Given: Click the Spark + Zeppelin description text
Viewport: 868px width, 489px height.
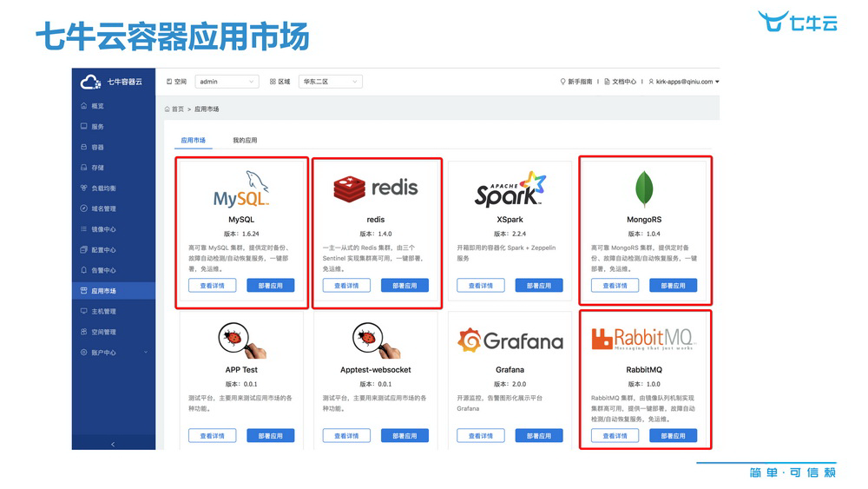Looking at the screenshot, I should tap(506, 253).
